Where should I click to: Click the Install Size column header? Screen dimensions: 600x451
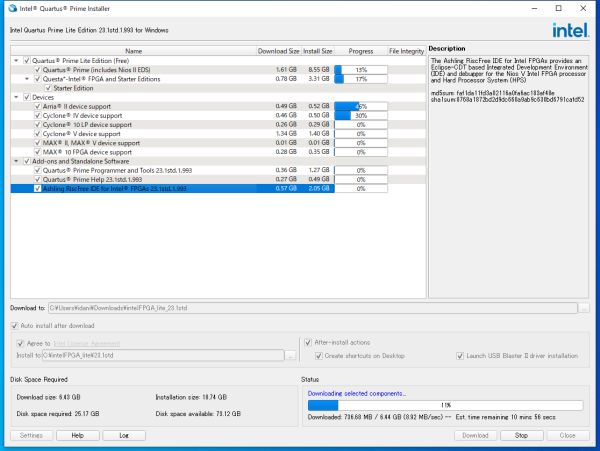318,51
